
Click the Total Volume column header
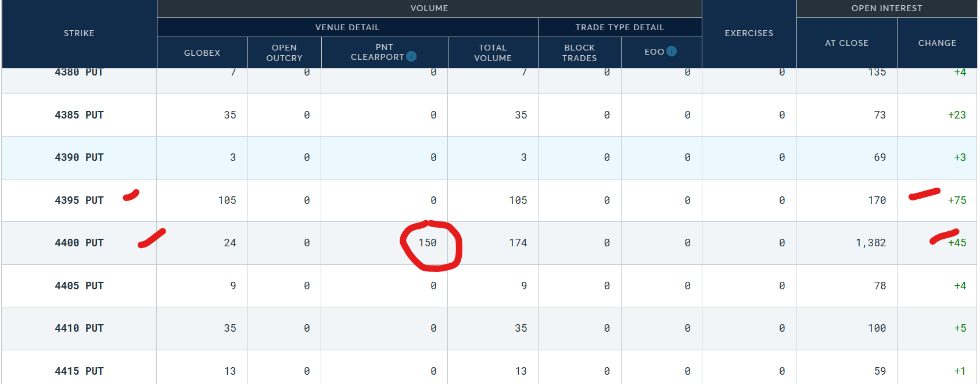pyautogui.click(x=493, y=53)
